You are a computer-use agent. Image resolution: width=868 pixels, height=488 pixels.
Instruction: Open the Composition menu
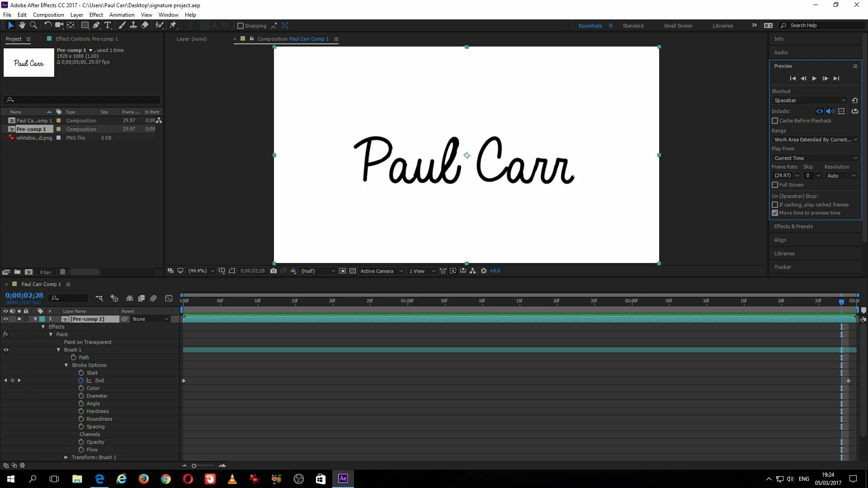pos(48,14)
